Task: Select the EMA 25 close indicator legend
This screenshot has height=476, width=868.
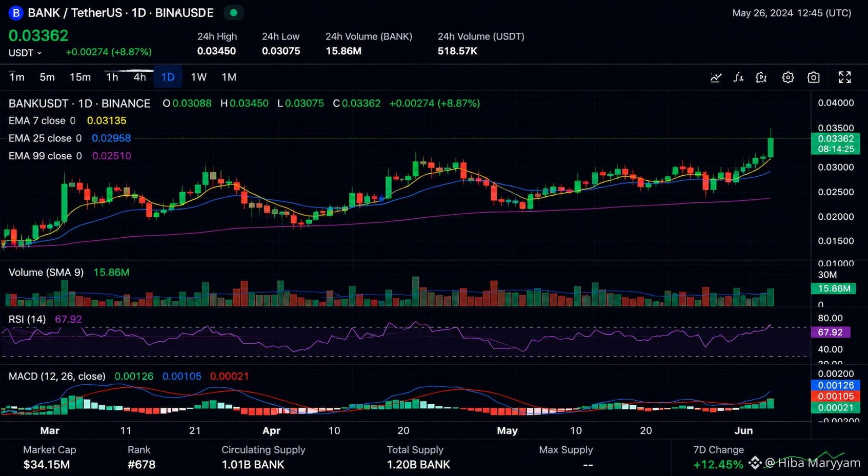Action: pos(45,138)
